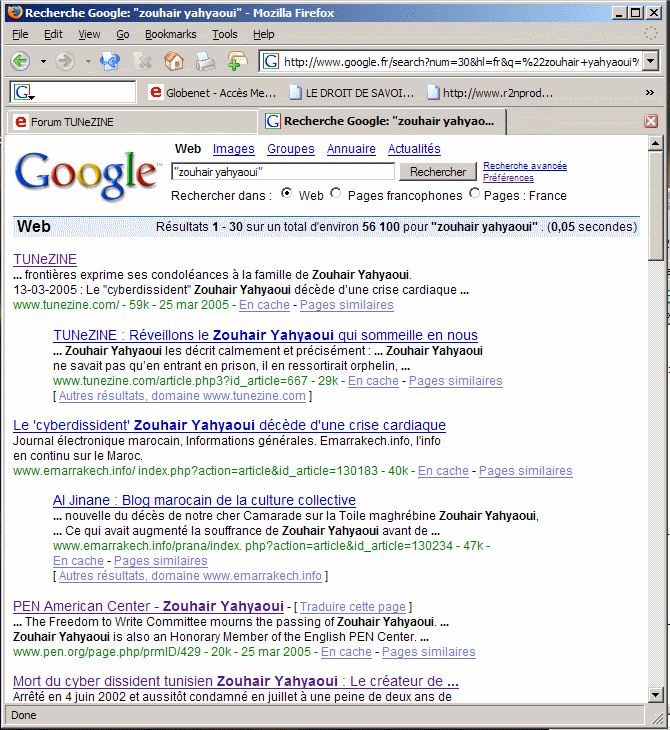670x730 pixels.
Task: Switch to Google Groupes search
Action: pyautogui.click(x=291, y=149)
